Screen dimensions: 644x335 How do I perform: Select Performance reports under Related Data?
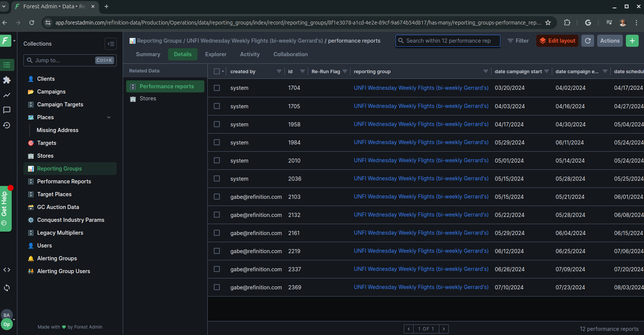(165, 86)
